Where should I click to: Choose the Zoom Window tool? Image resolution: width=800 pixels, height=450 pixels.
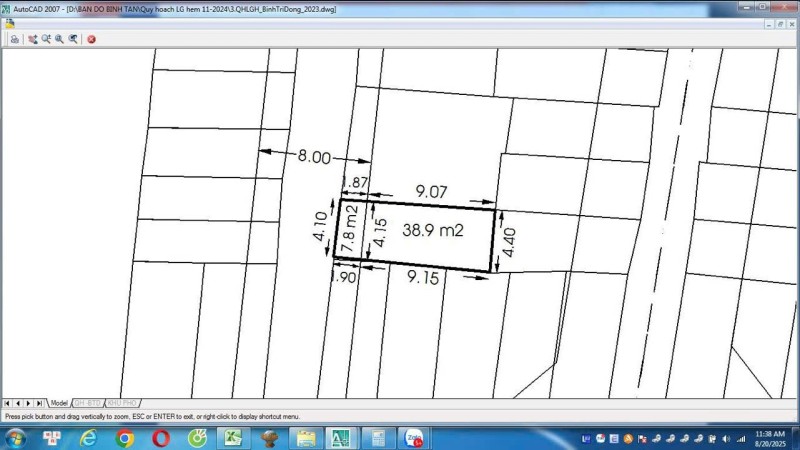(59, 39)
